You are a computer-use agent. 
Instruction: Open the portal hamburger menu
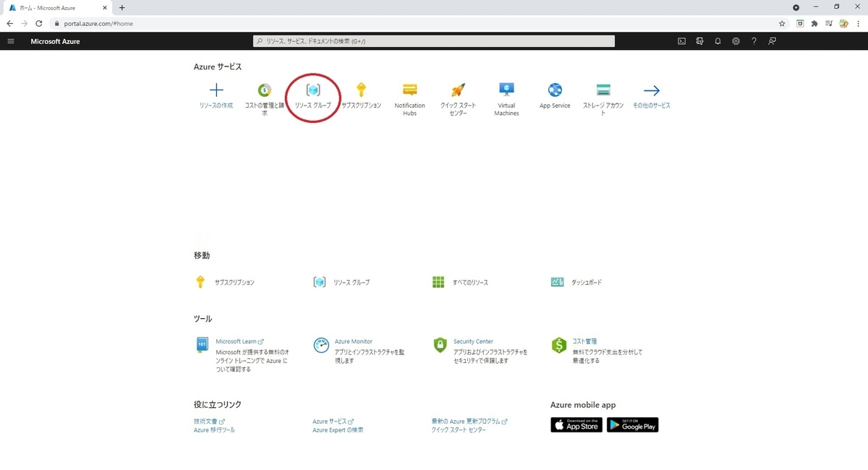click(x=11, y=41)
